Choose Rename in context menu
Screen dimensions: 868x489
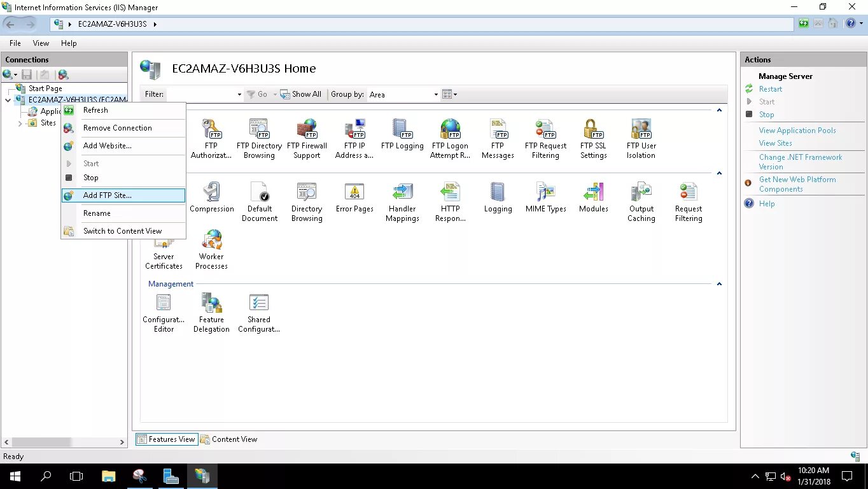click(x=123, y=213)
